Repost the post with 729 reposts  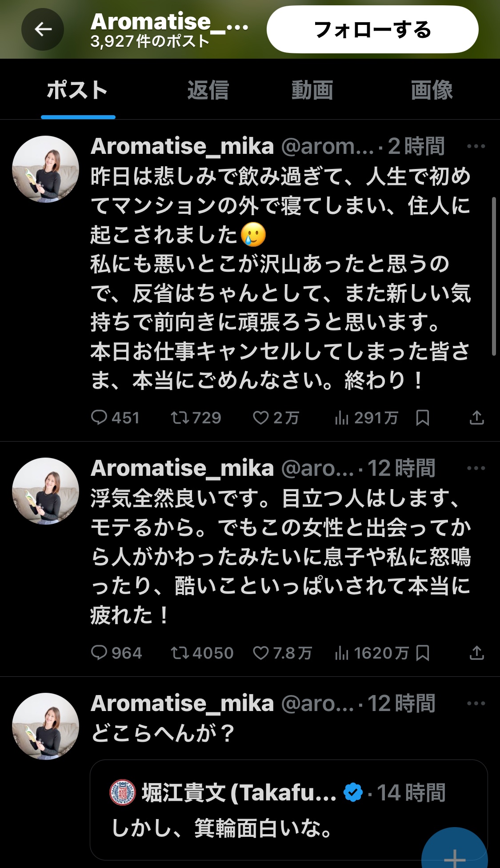coord(180,418)
